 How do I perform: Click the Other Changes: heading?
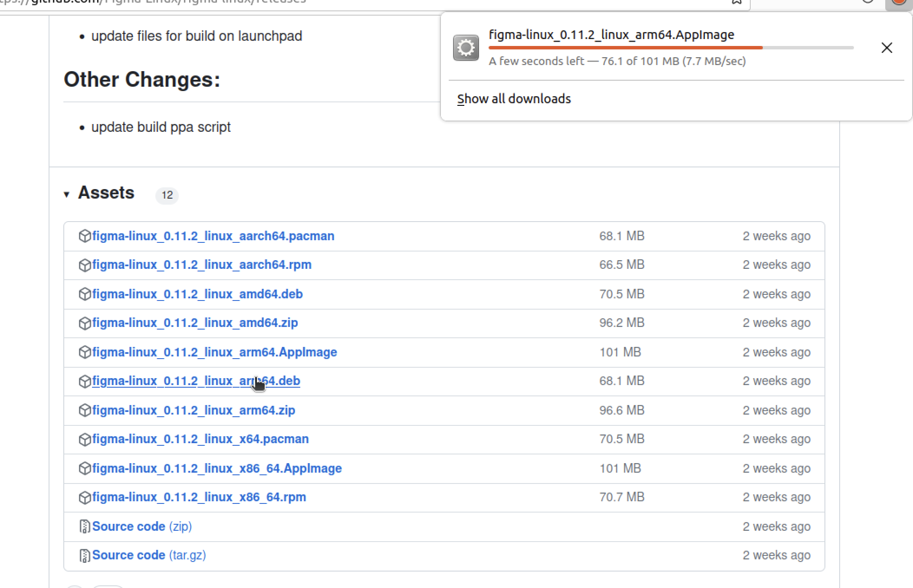pyautogui.click(x=142, y=80)
